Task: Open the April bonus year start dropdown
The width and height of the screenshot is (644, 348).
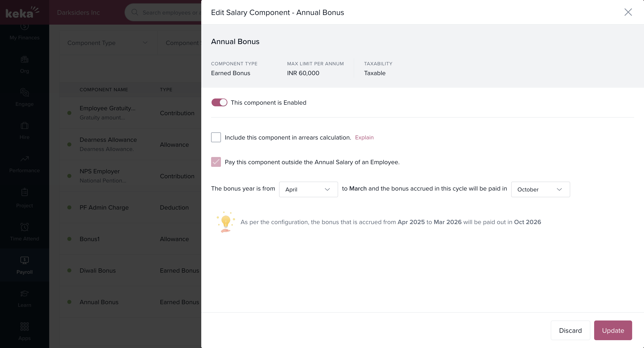Action: pyautogui.click(x=308, y=189)
